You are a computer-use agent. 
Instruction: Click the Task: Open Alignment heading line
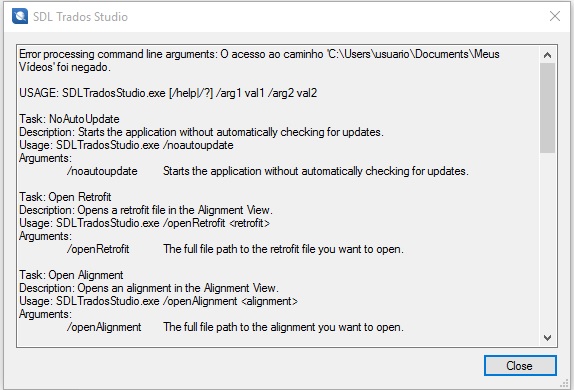pos(71,275)
